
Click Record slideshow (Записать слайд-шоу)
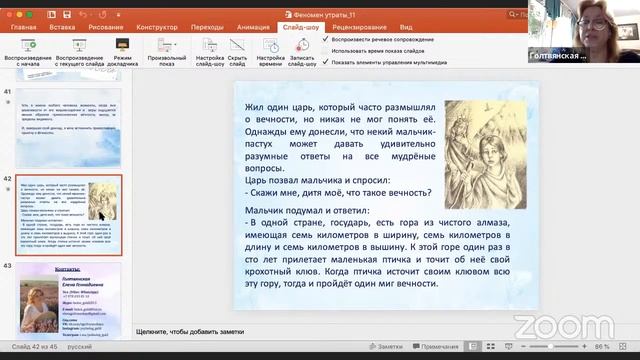(x=302, y=52)
